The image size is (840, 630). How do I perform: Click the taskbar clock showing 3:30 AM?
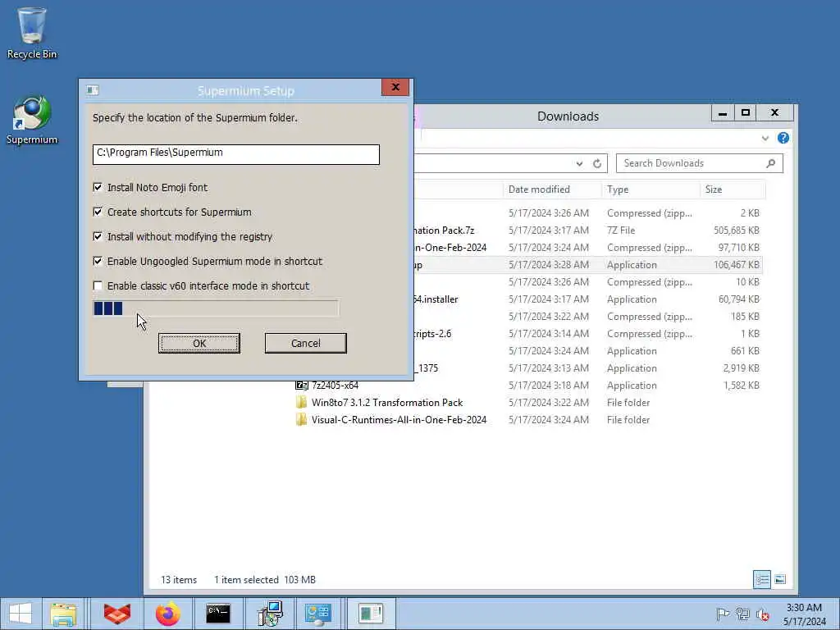(x=804, y=614)
